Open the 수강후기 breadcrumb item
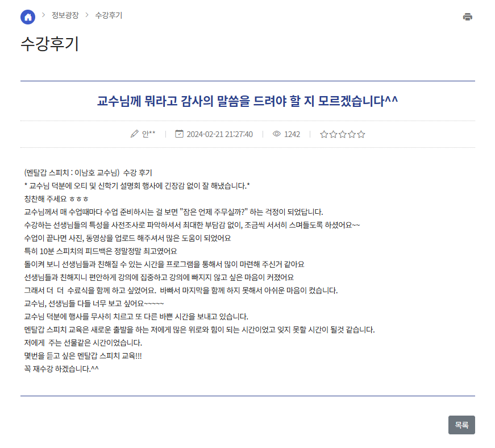This screenshot has width=495, height=448. [109, 15]
